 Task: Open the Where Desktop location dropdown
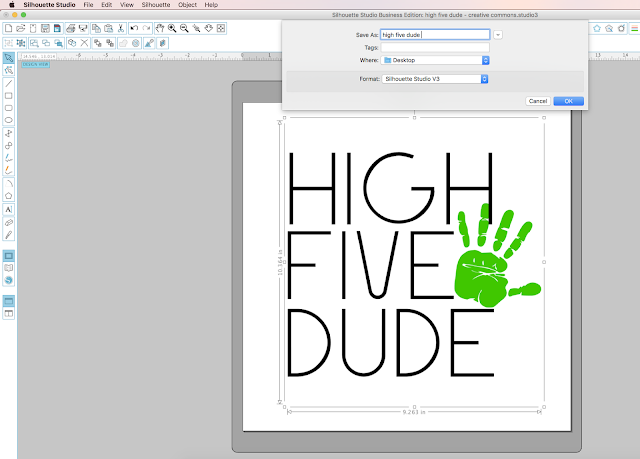click(x=435, y=60)
